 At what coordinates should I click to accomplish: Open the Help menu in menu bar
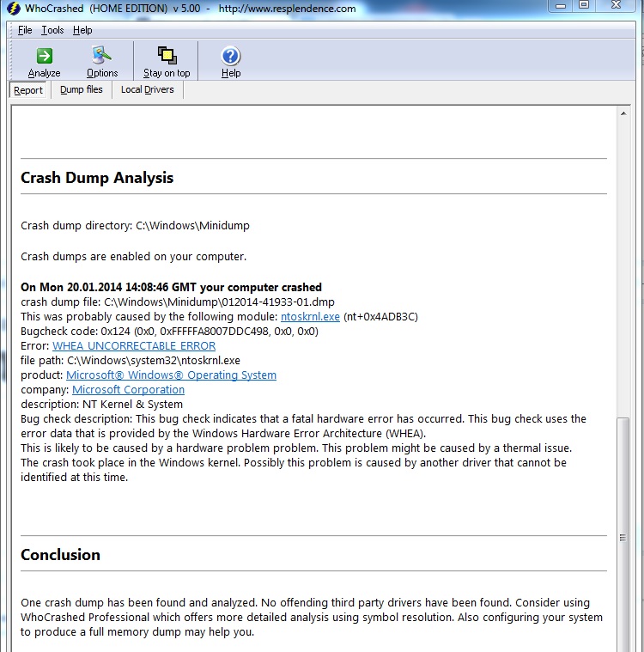click(82, 30)
